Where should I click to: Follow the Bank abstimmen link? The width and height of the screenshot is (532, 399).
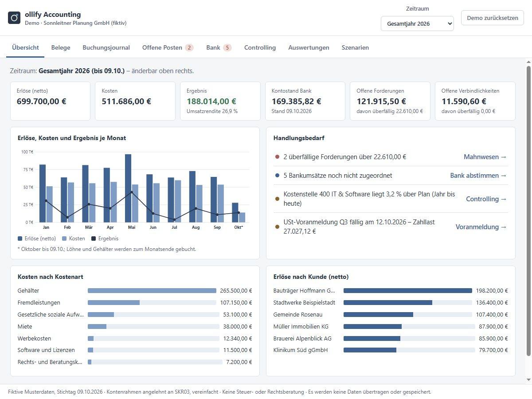tap(478, 176)
